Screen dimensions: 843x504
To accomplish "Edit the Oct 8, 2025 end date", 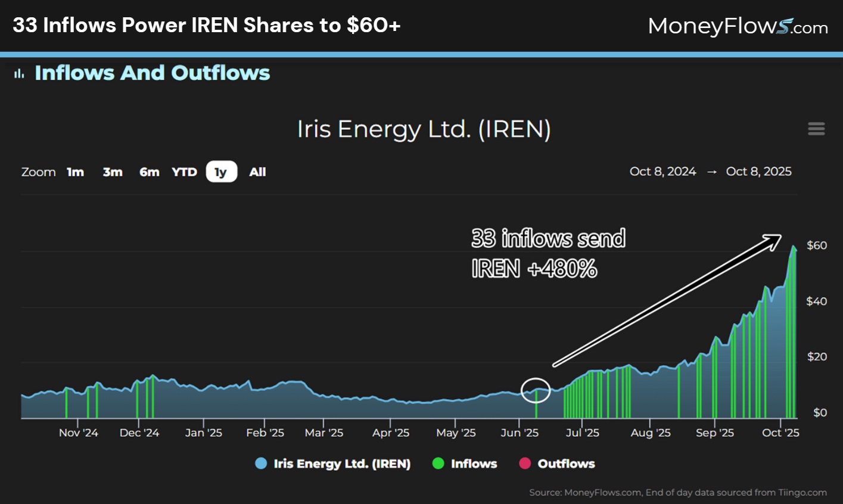I will tap(758, 172).
